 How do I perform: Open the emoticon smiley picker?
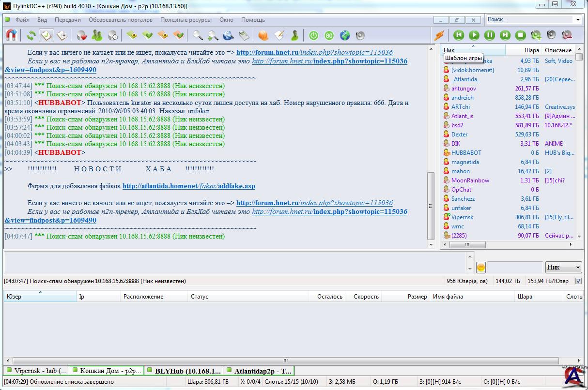point(480,267)
